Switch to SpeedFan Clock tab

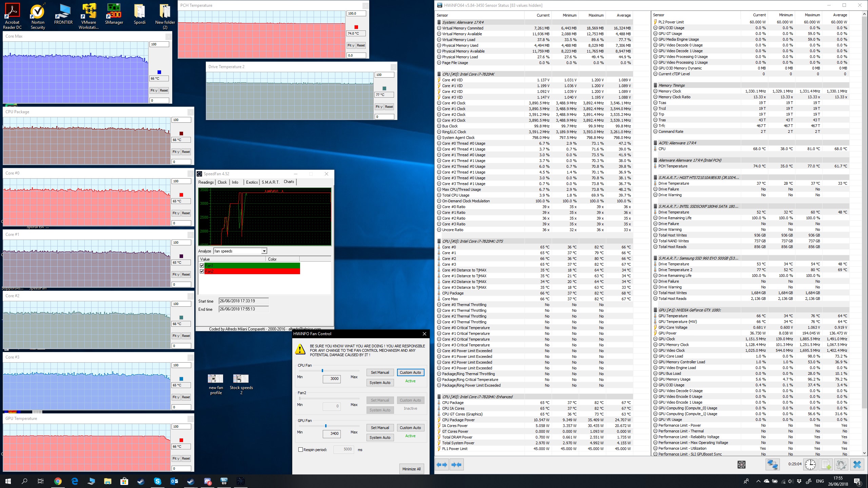tap(222, 182)
